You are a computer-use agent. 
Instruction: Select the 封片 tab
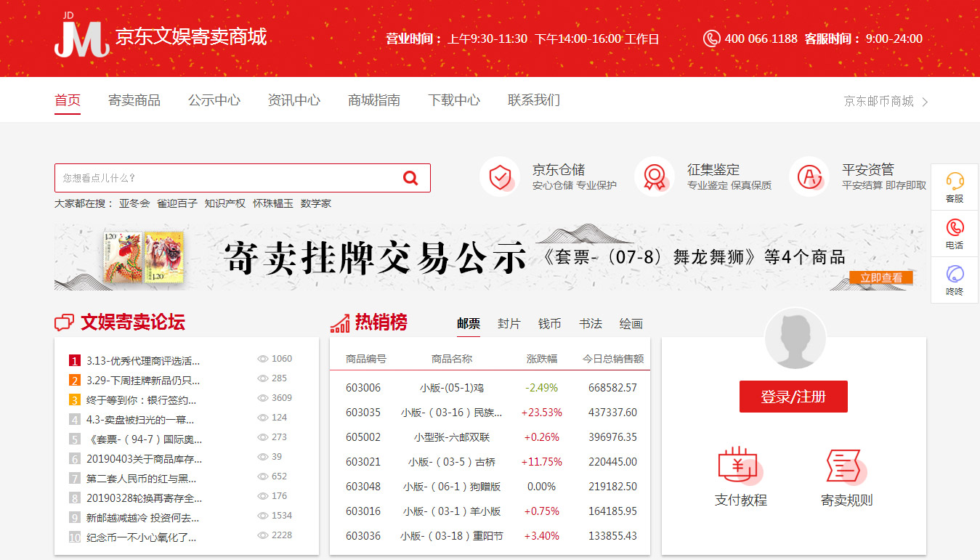(509, 324)
